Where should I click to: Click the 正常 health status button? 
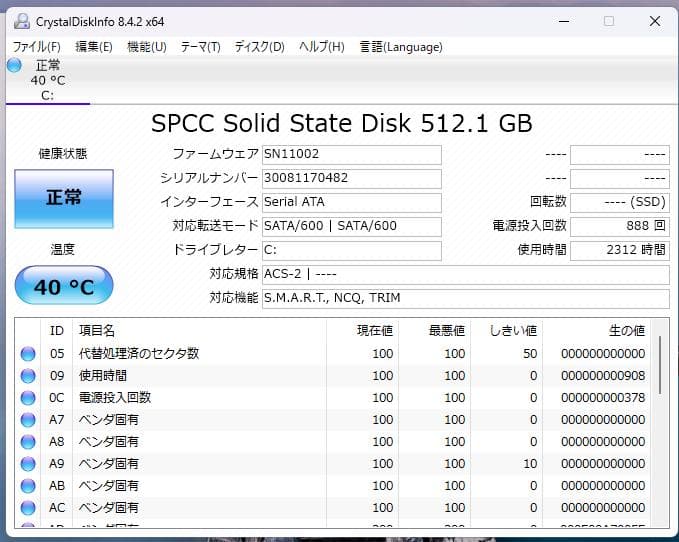tap(64, 199)
